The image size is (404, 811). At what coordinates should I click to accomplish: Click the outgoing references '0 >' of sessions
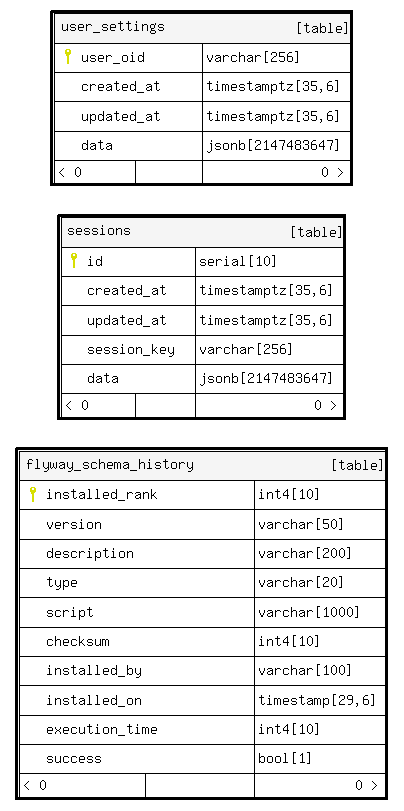click(x=325, y=406)
